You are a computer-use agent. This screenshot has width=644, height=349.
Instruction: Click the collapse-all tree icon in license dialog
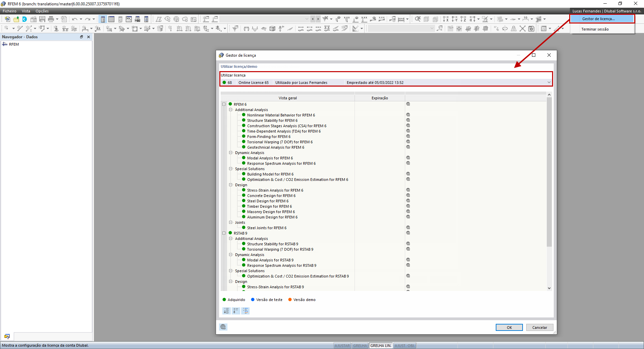[236, 311]
